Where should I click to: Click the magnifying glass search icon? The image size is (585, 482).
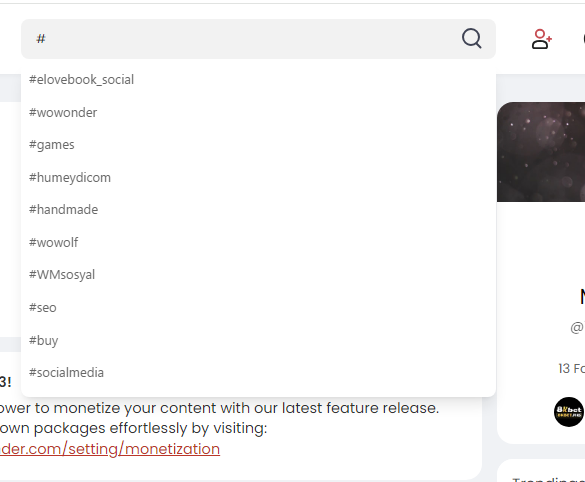(x=472, y=38)
